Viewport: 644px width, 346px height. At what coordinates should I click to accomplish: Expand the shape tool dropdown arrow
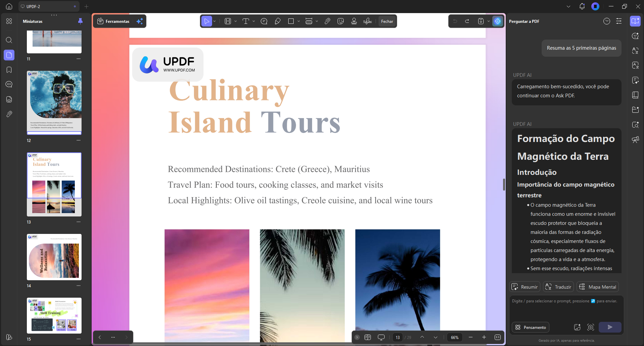(299, 21)
